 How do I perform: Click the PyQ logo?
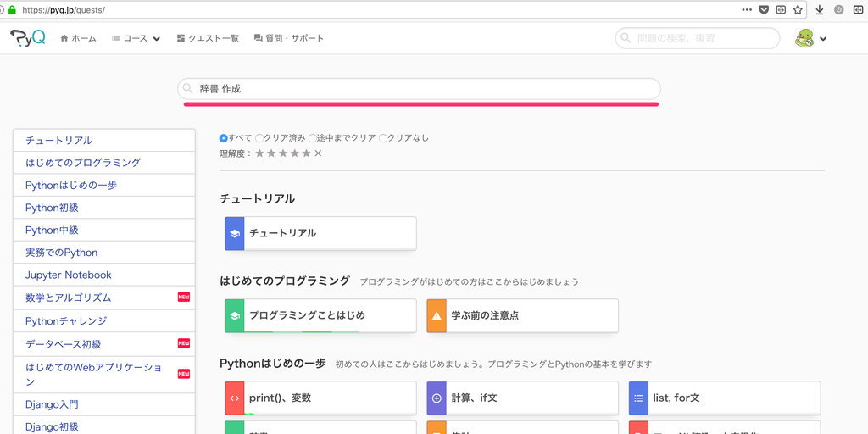click(x=28, y=38)
